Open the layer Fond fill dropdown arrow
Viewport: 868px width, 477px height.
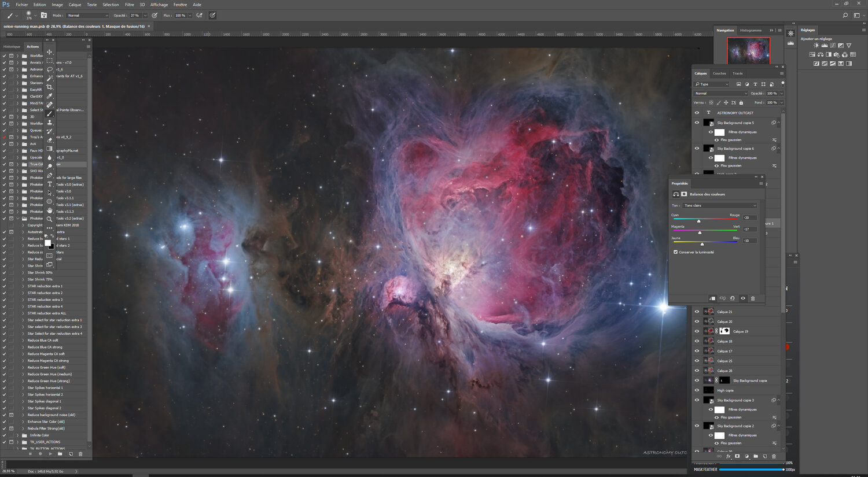[x=781, y=103]
